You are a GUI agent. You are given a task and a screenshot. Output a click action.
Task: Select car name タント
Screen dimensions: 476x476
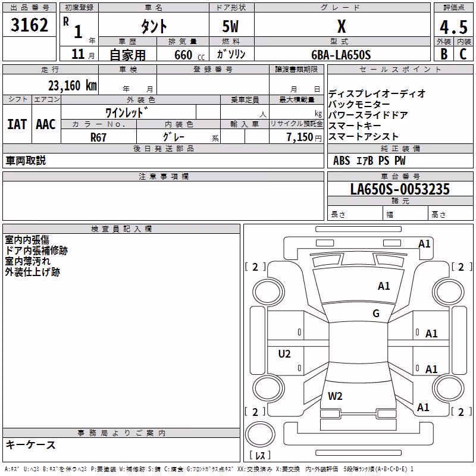click(154, 26)
